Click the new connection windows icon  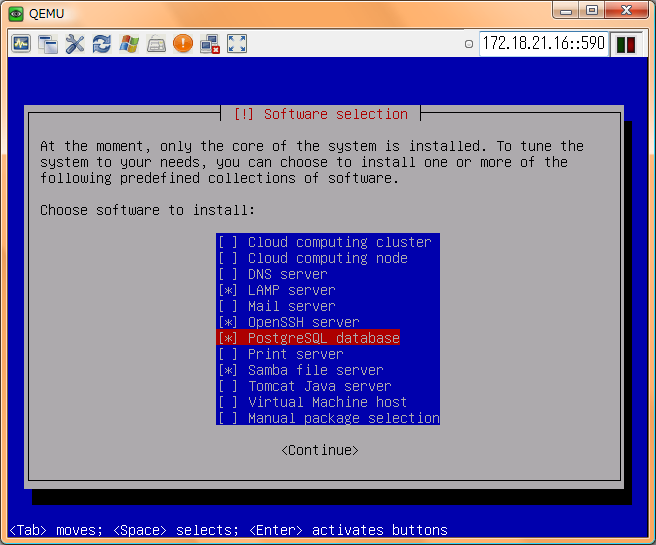click(48, 44)
